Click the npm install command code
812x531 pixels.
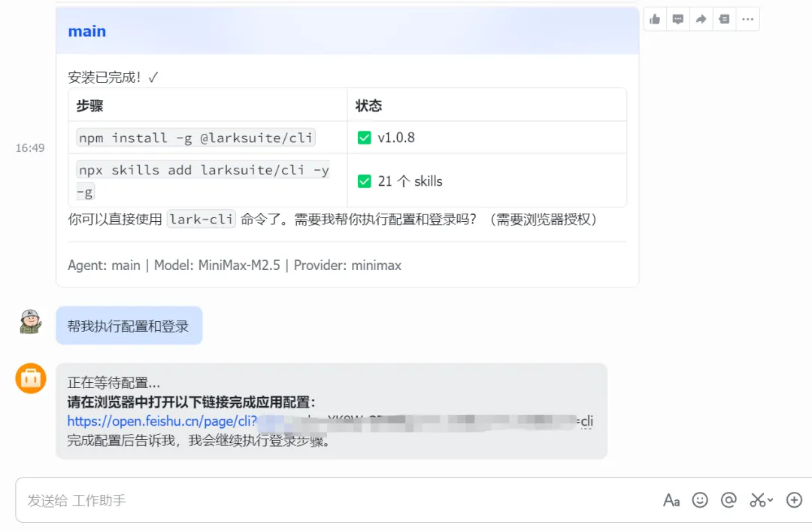click(196, 138)
